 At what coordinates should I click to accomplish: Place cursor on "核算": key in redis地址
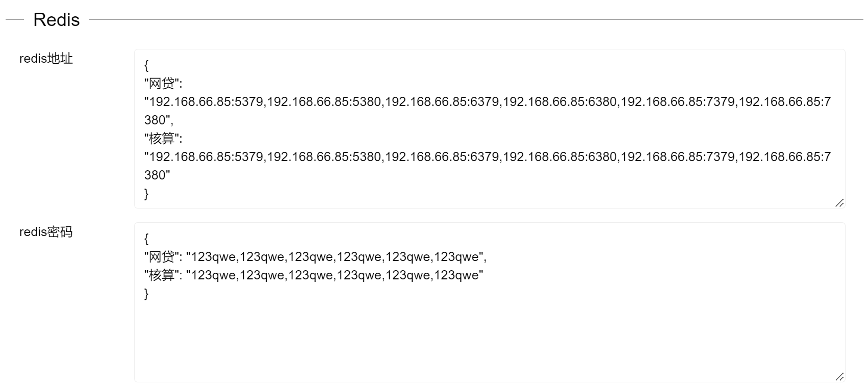163,139
